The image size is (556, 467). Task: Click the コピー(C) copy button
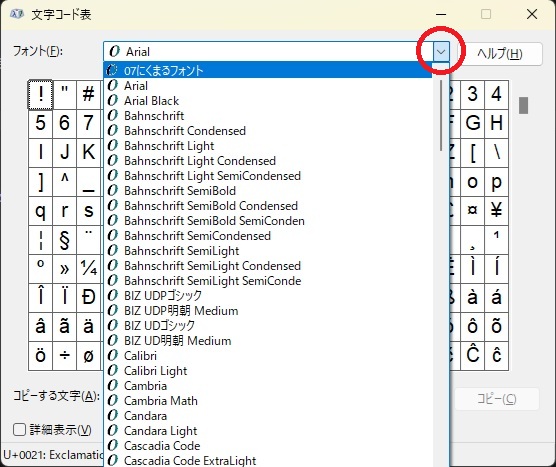click(x=496, y=399)
